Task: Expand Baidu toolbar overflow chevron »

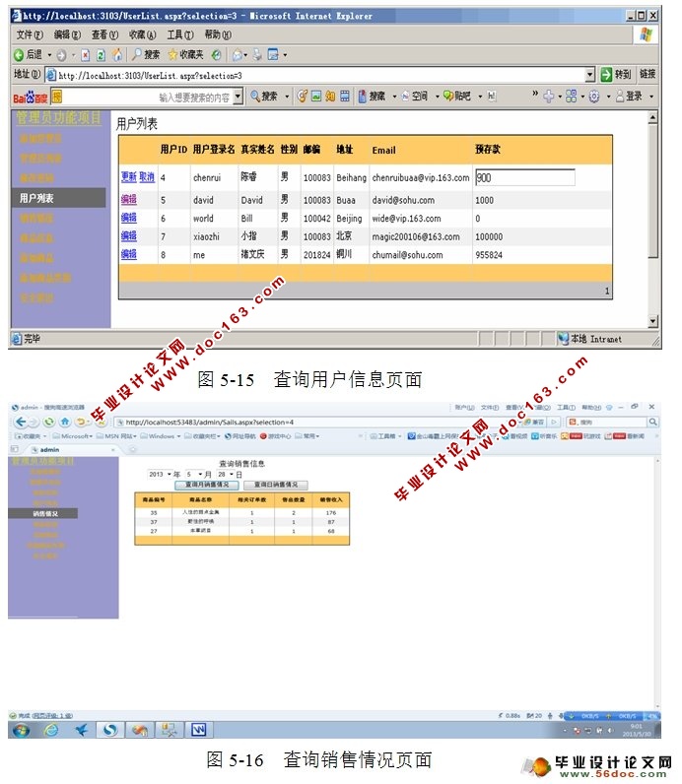Action: pos(535,94)
